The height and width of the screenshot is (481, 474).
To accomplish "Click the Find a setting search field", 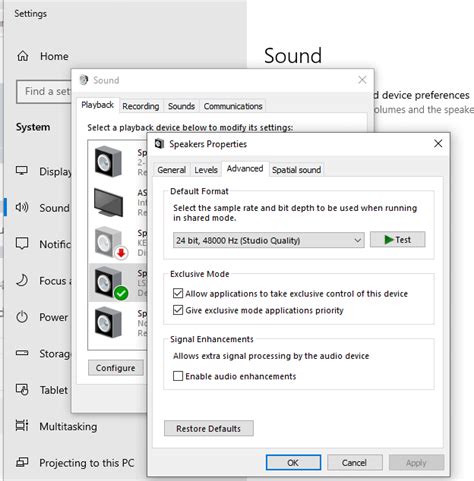I will click(x=44, y=91).
